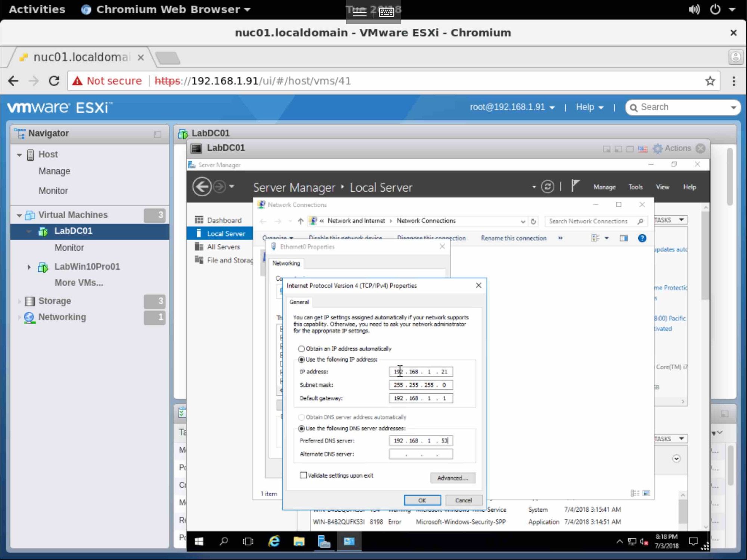Image resolution: width=747 pixels, height=560 pixels.
Task: Click the Alternate DNS server field
Action: (421, 454)
